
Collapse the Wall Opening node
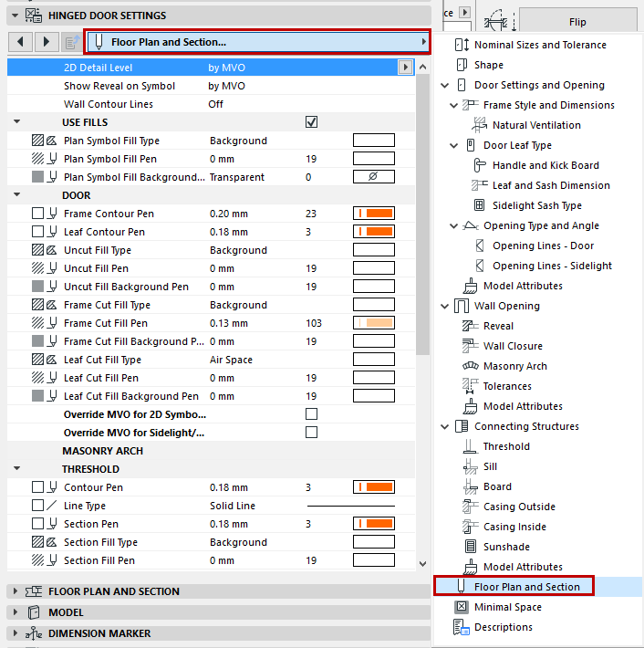pos(445,307)
